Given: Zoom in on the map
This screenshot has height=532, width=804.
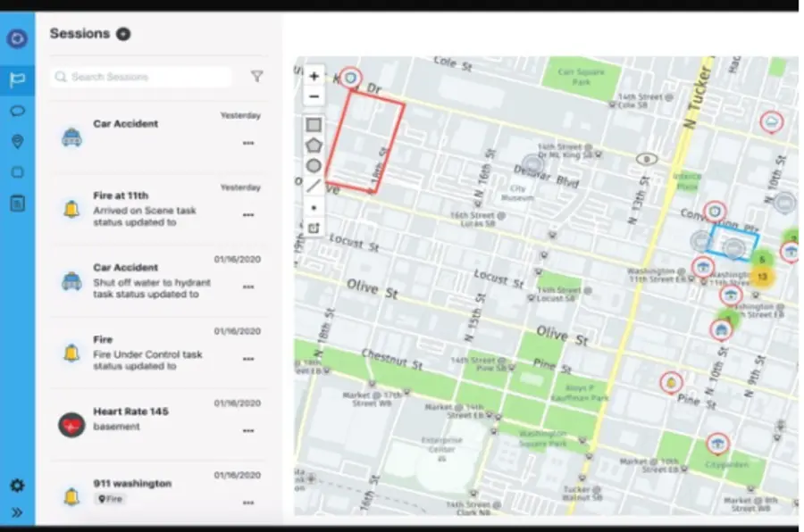Looking at the screenshot, I should point(314,77).
